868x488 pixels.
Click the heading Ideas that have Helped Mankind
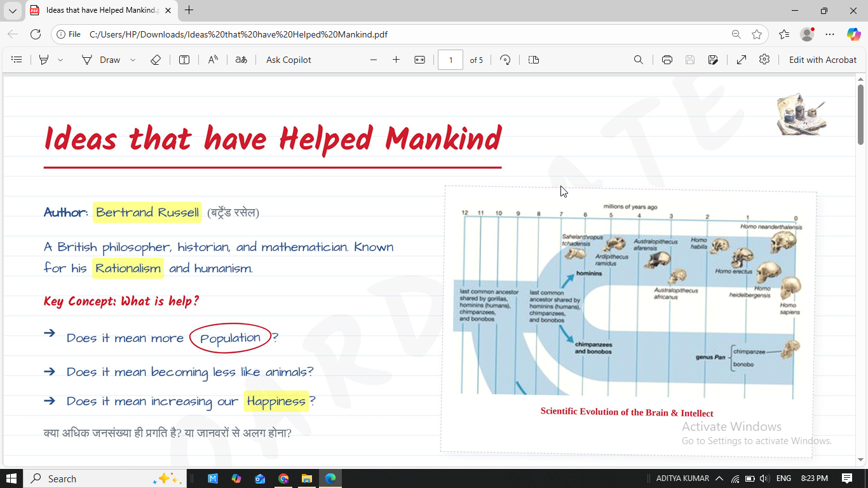pyautogui.click(x=273, y=139)
